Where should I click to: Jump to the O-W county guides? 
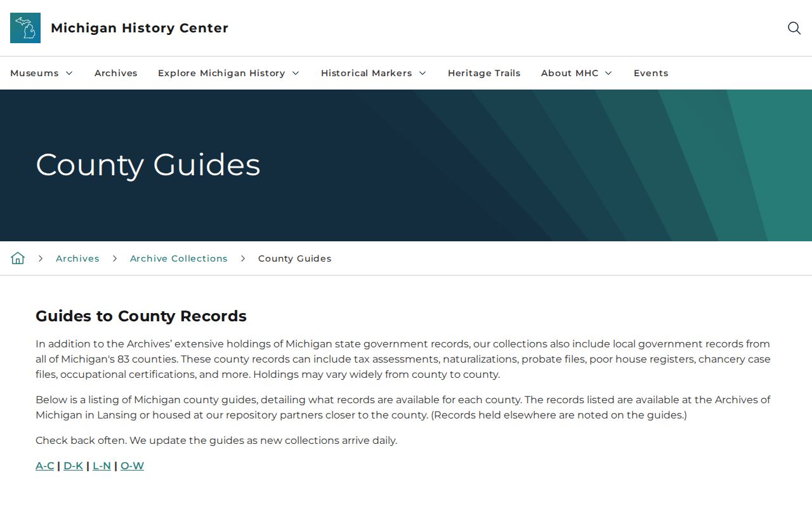(x=132, y=465)
